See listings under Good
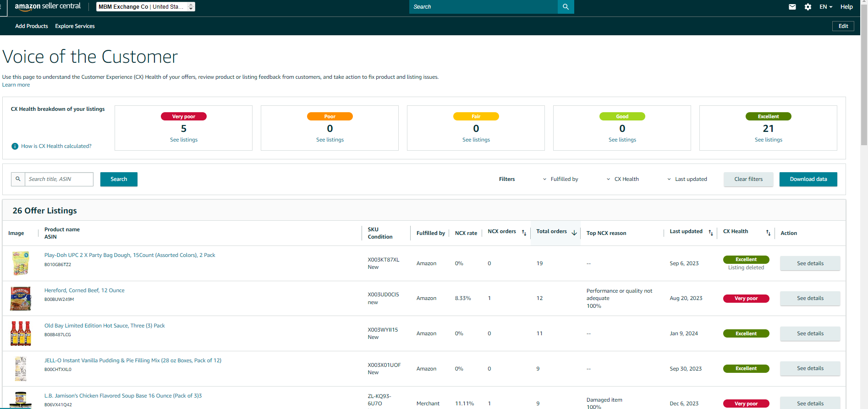Image resolution: width=868 pixels, height=409 pixels. [622, 140]
